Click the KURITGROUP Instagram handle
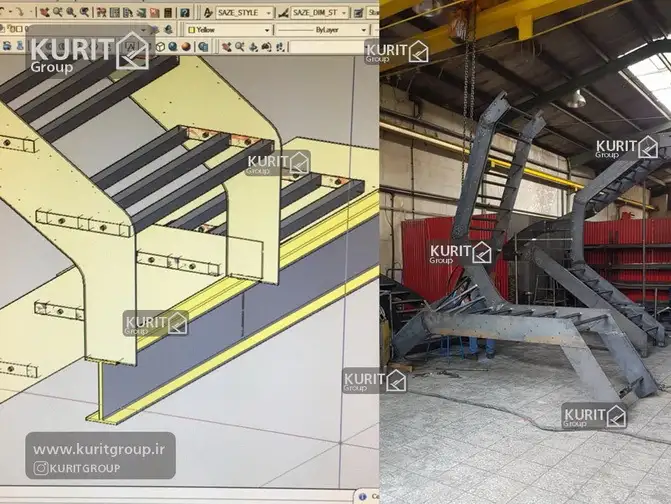 [84, 467]
